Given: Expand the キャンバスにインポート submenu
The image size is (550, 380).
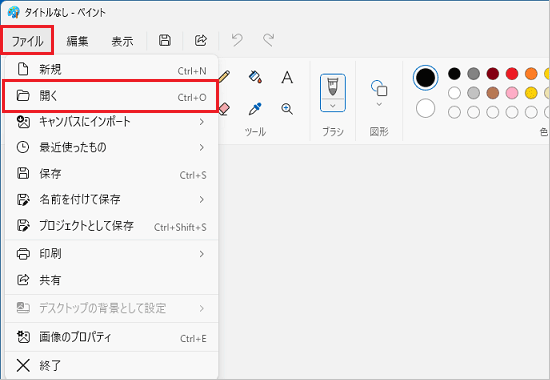Looking at the screenshot, I should 112,122.
